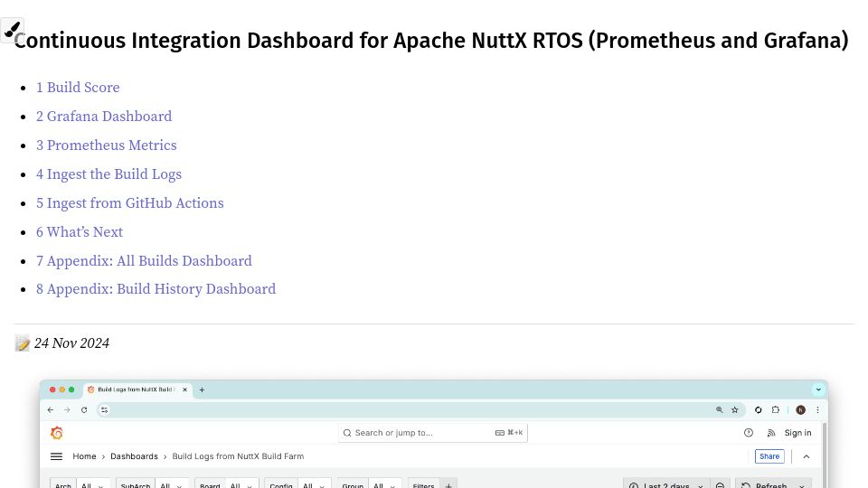Open the browser tab search dropdown arrow
868x488 pixels.
pyautogui.click(x=818, y=389)
